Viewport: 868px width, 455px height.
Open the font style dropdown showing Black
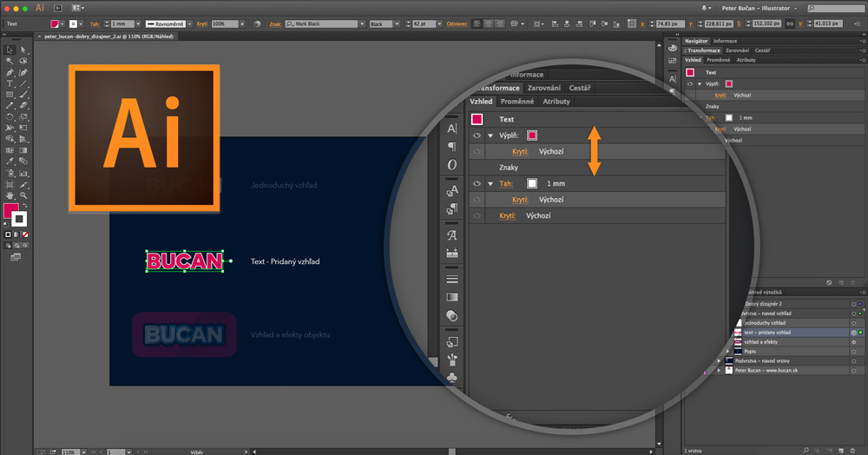pos(397,23)
